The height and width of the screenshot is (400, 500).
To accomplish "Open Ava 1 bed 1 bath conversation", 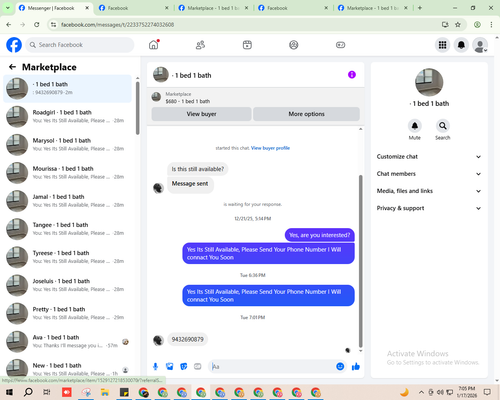I will [68, 341].
